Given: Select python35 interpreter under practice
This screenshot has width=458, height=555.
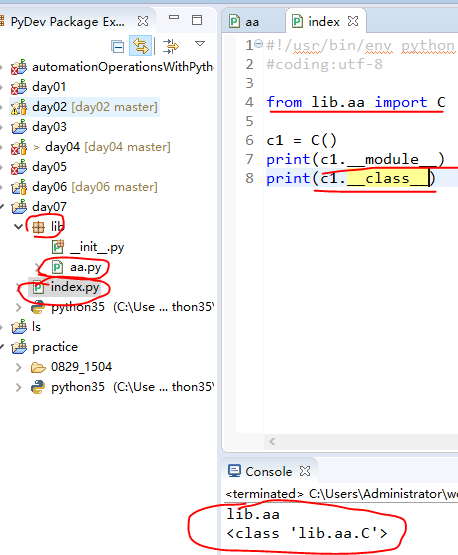Looking at the screenshot, I should click(x=132, y=387).
